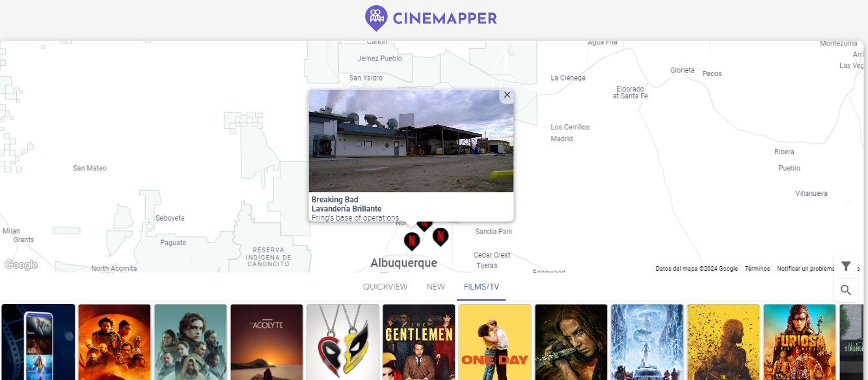Open the map filter funnel icon
The height and width of the screenshot is (380, 868).
846,266
